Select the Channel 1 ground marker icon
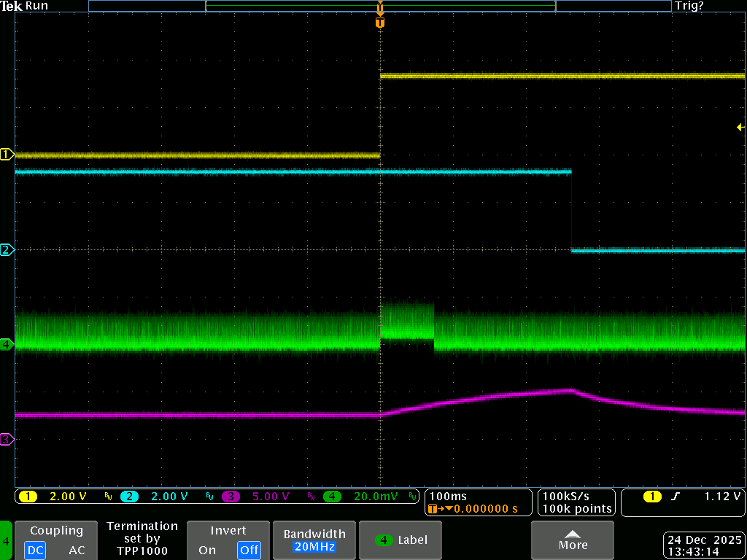The width and height of the screenshot is (747, 560). 6,154
